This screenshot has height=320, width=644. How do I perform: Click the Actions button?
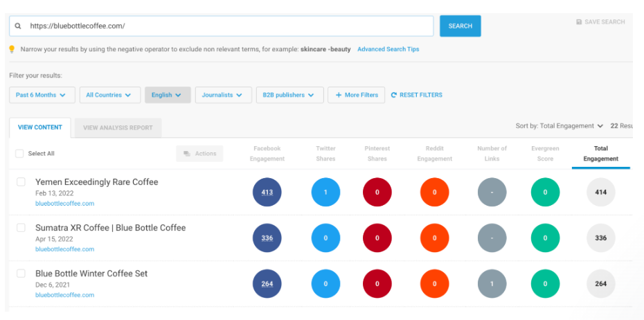[x=199, y=154]
